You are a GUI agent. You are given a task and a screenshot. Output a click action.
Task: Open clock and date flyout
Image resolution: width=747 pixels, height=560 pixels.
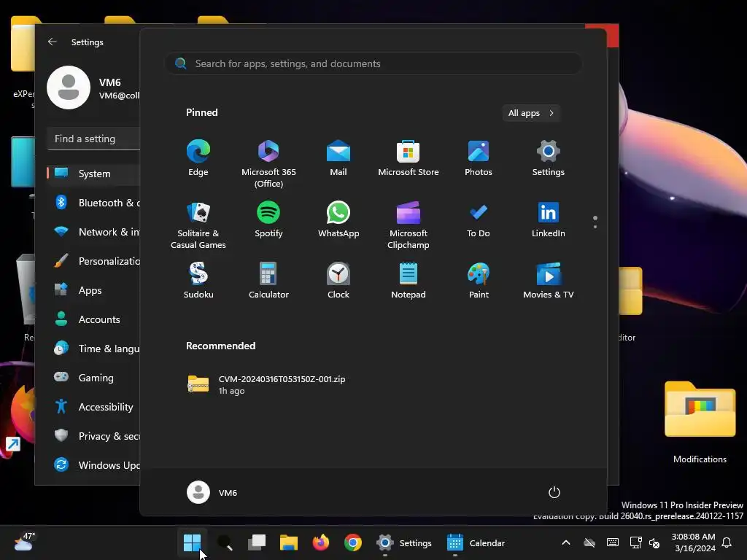(x=694, y=542)
